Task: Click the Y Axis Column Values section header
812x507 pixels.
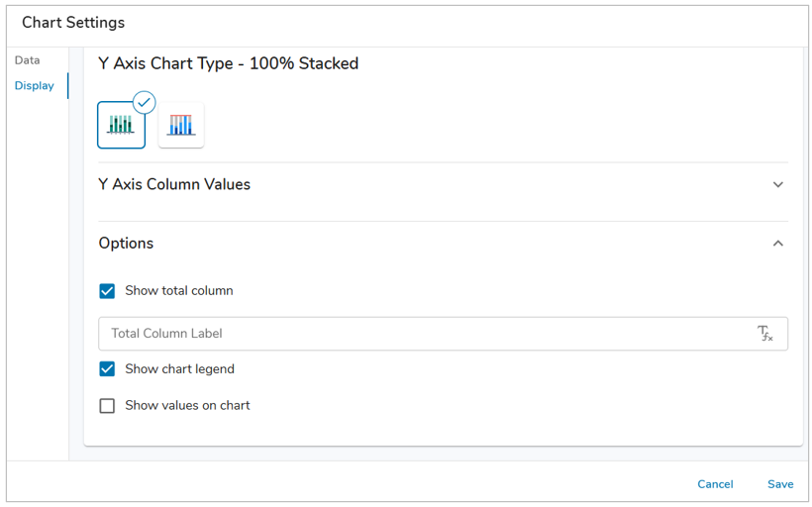Action: (174, 184)
